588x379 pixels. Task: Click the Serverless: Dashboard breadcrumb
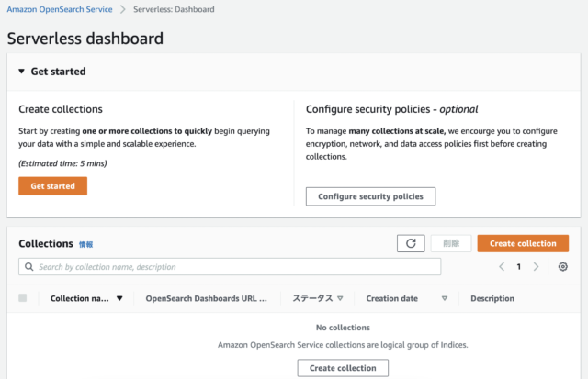point(174,9)
